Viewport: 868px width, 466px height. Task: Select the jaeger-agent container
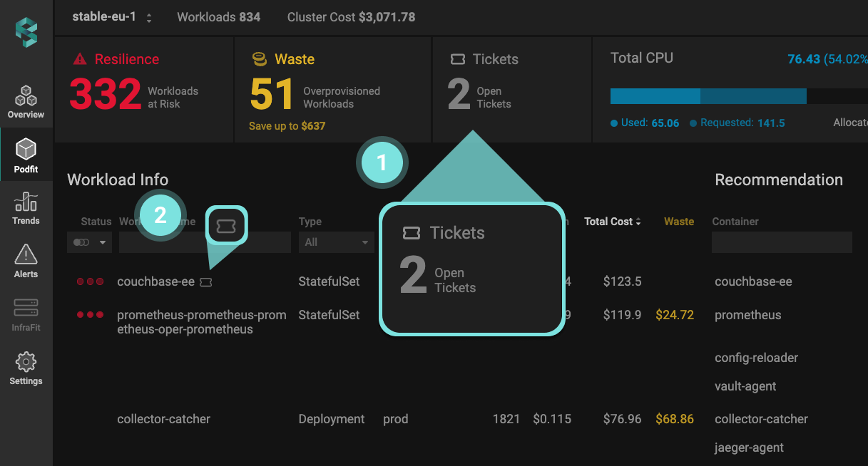click(x=749, y=447)
